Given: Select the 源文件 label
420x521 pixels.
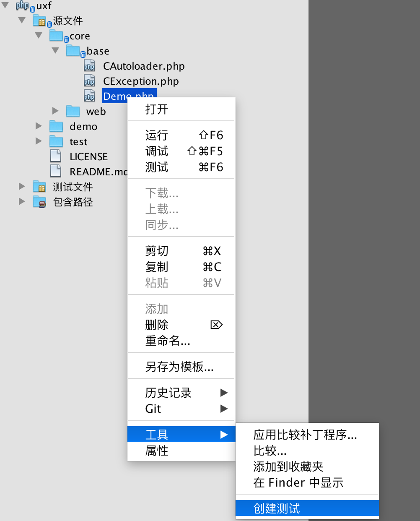Looking at the screenshot, I should tap(68, 21).
